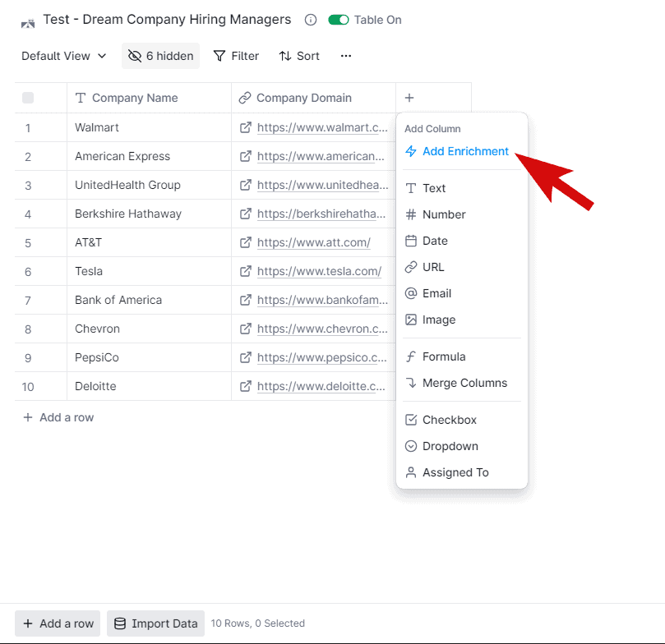Open the Chevron external link icon
665x644 pixels.
246,329
